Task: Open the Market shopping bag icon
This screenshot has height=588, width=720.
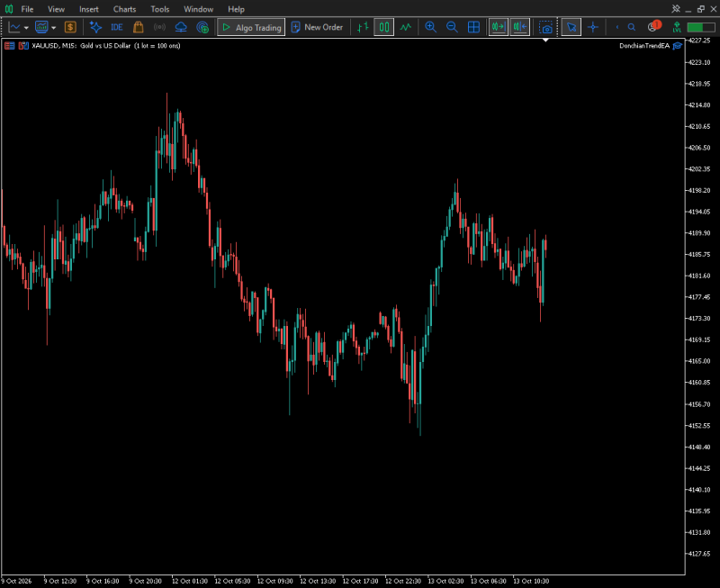Action: [139, 27]
